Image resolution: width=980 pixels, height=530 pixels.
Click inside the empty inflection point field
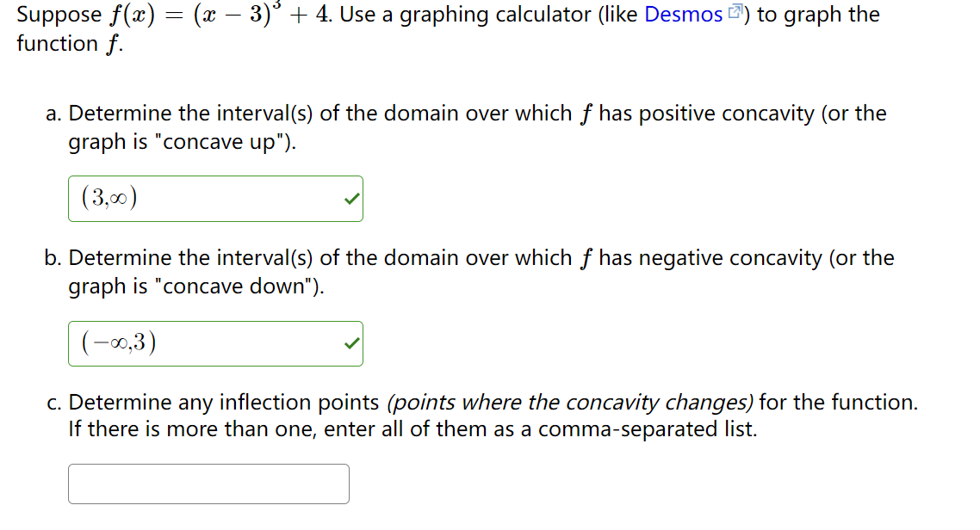207,484
